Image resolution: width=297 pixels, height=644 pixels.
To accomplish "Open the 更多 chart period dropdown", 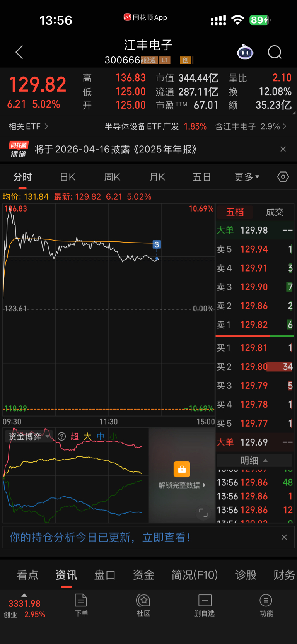I will (x=247, y=177).
